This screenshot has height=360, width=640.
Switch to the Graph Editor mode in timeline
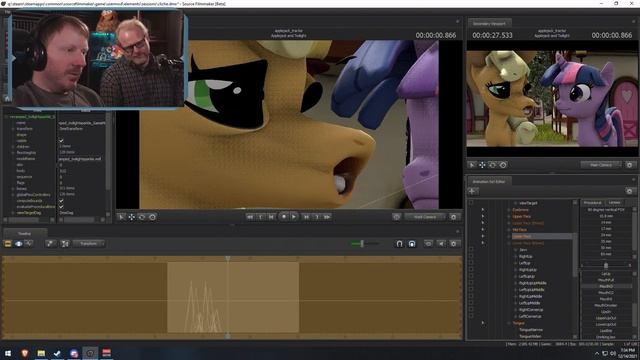pos(29,244)
